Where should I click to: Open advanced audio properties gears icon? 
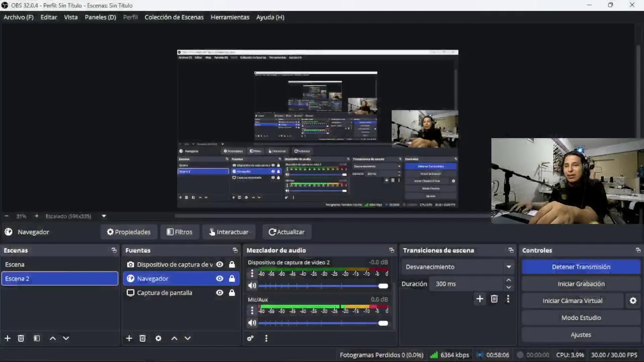coord(250,338)
